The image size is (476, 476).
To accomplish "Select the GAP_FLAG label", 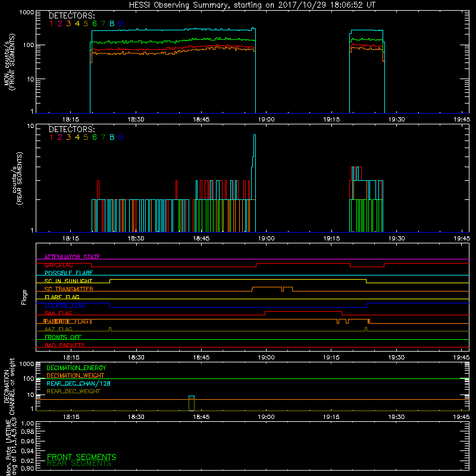I will [x=58, y=265].
